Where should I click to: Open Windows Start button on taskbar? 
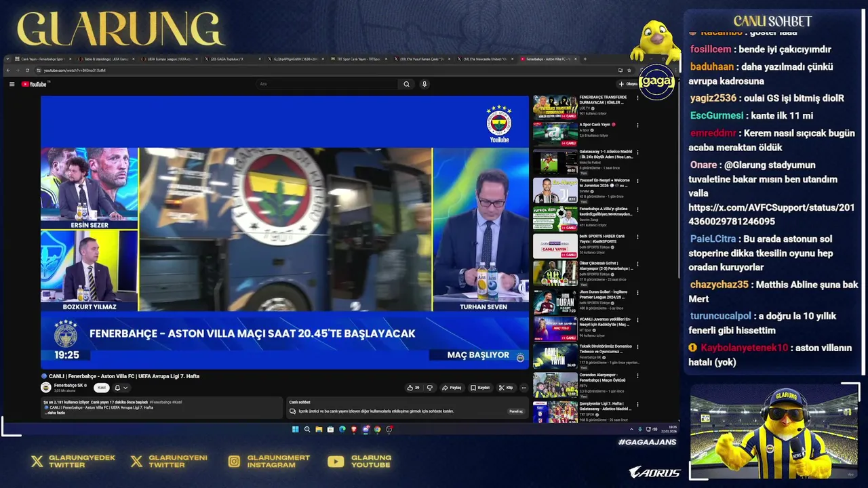point(295,429)
